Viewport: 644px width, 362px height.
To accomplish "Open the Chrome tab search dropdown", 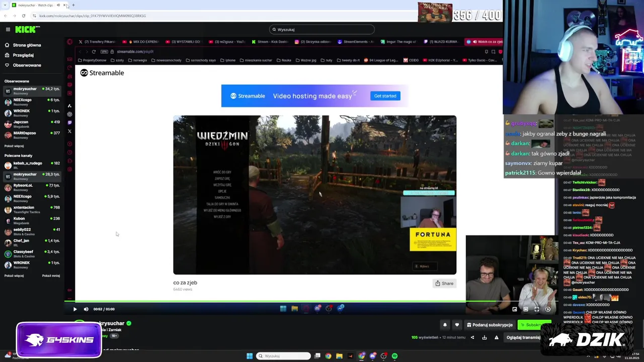I will click(5, 5).
